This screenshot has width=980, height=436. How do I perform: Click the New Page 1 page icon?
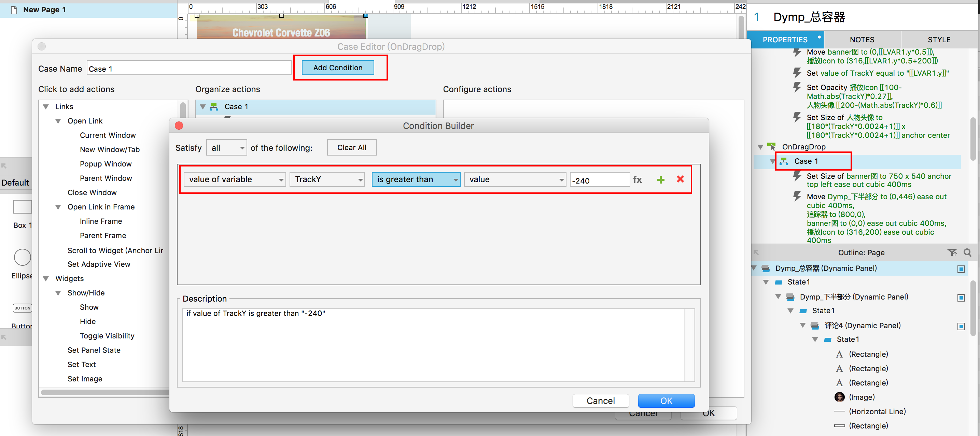point(14,10)
